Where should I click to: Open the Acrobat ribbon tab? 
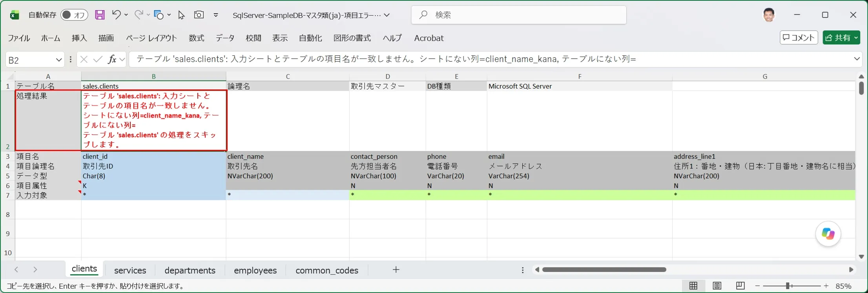[429, 38]
